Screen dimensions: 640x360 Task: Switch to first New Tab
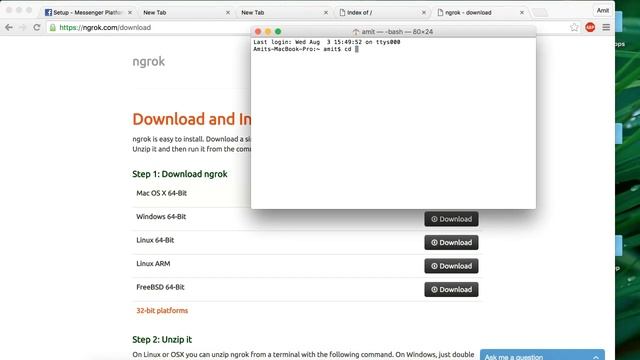click(x=186, y=13)
